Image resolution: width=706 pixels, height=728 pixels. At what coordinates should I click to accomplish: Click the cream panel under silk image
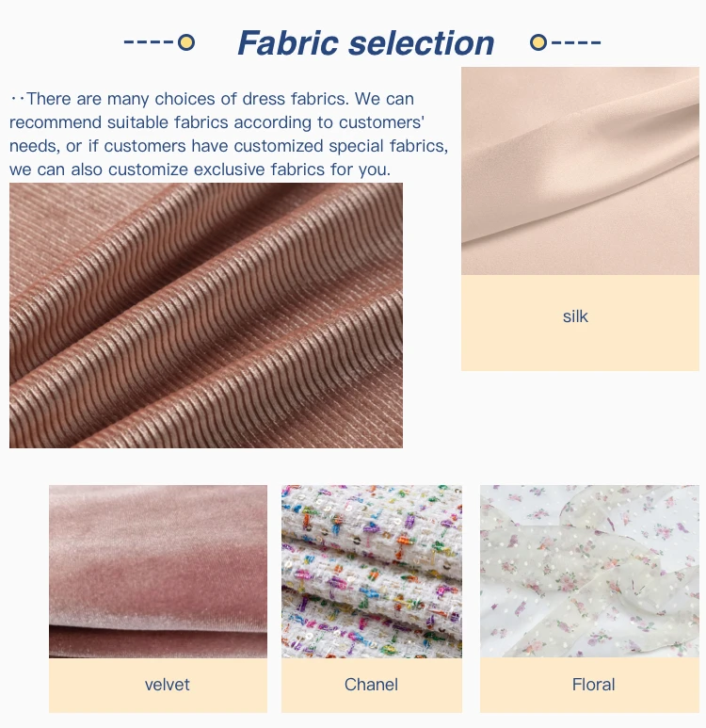click(x=580, y=323)
